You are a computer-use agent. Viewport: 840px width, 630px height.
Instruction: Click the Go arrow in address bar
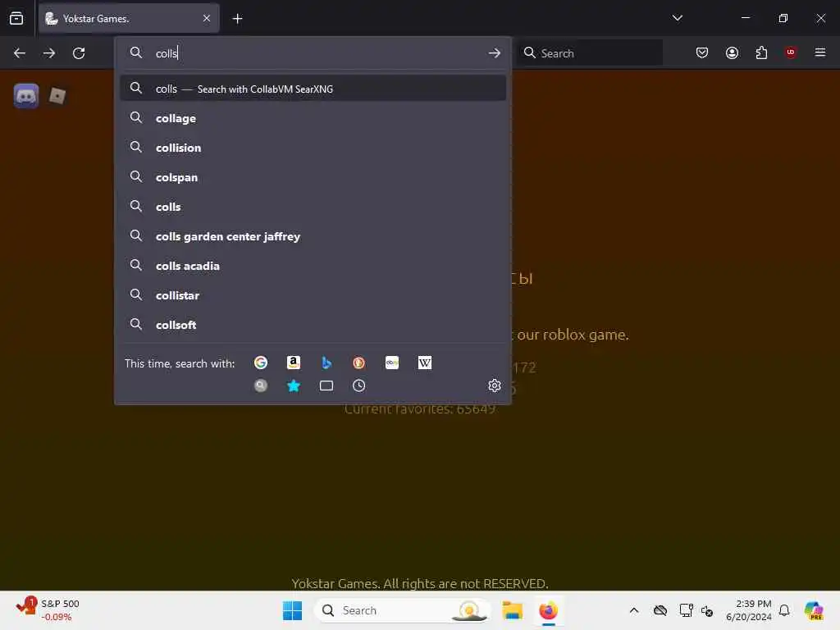[495, 53]
